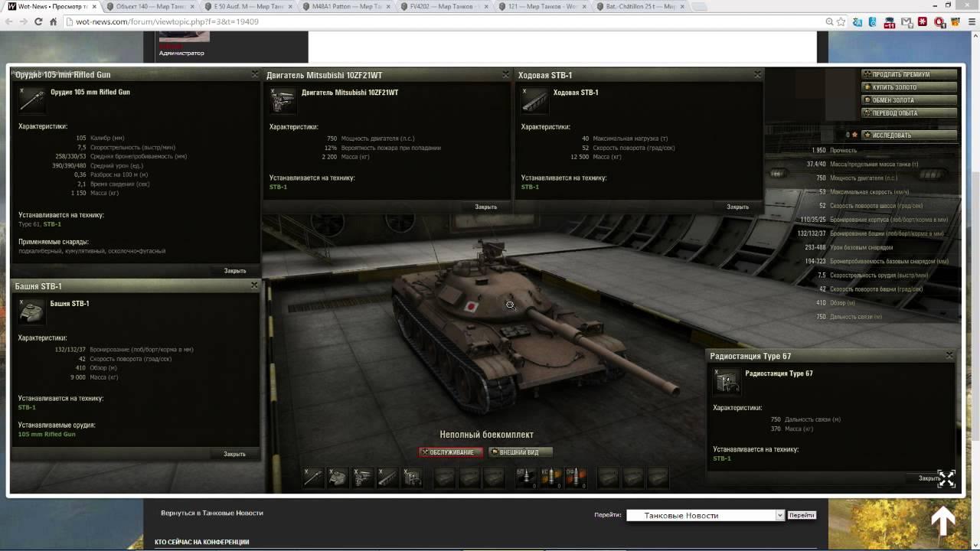Open 'Вернуться в Танковые Новости' link
Screen dimensions: 980x551
coord(211,513)
